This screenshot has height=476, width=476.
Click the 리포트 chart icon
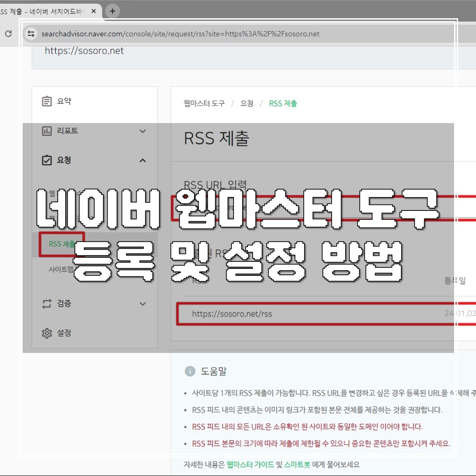click(x=47, y=131)
